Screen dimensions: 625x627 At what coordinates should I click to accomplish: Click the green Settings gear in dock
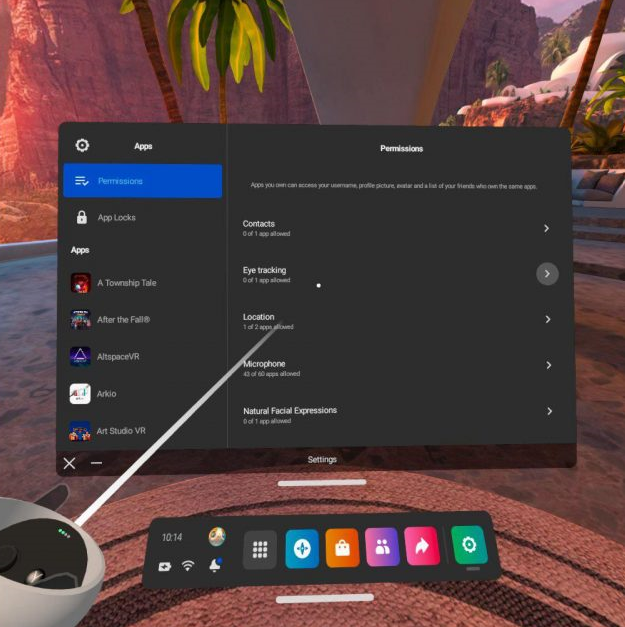468,546
